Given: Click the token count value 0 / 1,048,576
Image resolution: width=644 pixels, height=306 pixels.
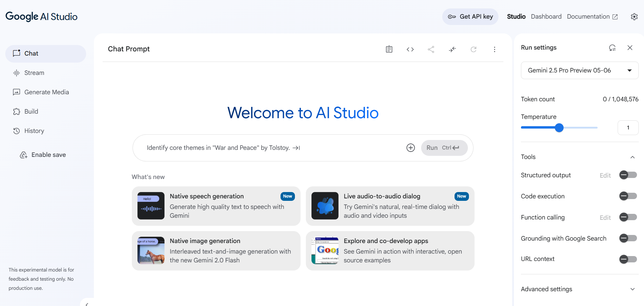Looking at the screenshot, I should (x=620, y=99).
